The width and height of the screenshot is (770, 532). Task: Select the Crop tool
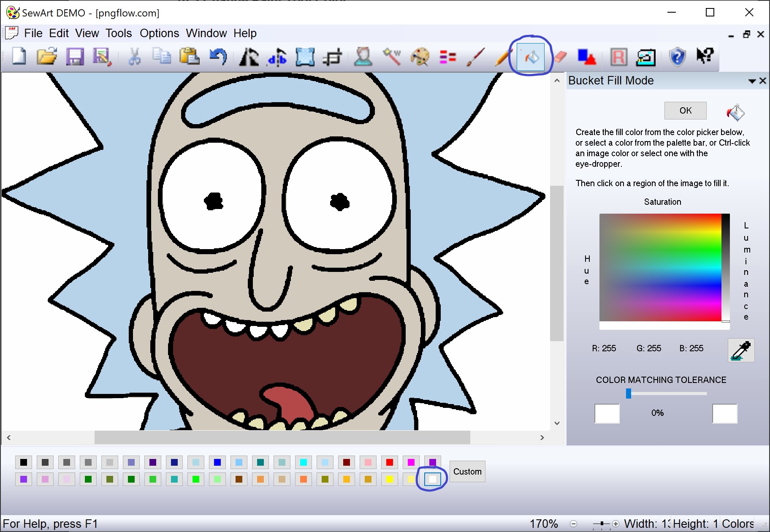[x=333, y=57]
